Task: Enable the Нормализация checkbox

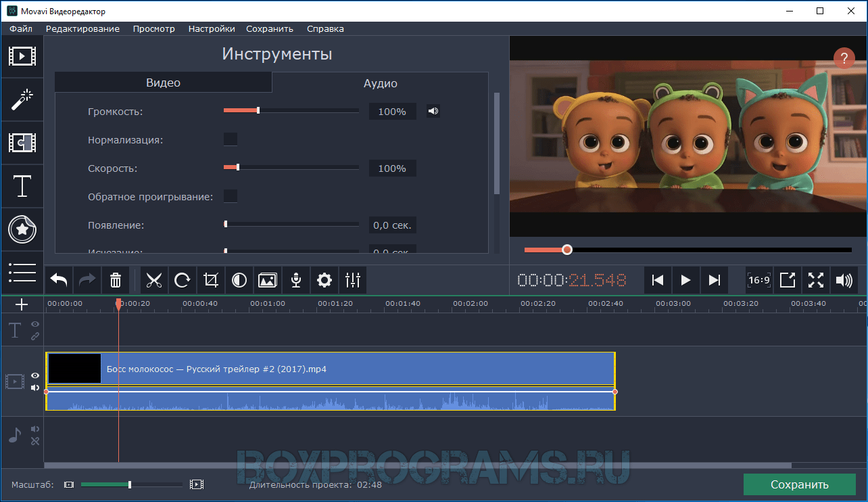Action: 231,139
